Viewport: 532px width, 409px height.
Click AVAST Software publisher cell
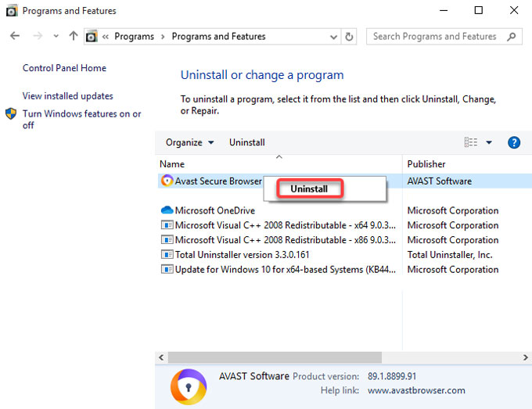pos(440,181)
